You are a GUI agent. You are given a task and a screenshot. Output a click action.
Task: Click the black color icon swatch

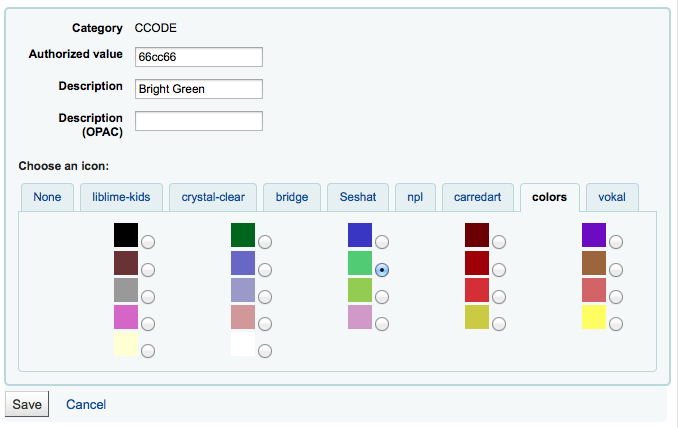point(125,235)
